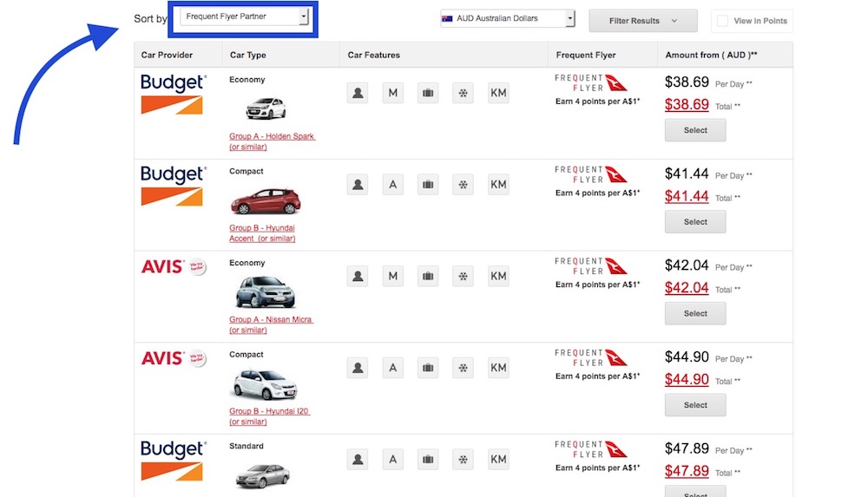Screen dimensions: 868x497
Task: Click the automatic transmission icon for Budget Compact
Action: pos(393,184)
